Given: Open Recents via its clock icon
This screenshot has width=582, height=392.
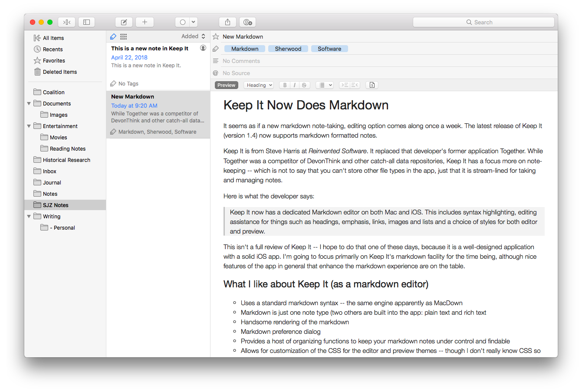Looking at the screenshot, I should pos(37,49).
